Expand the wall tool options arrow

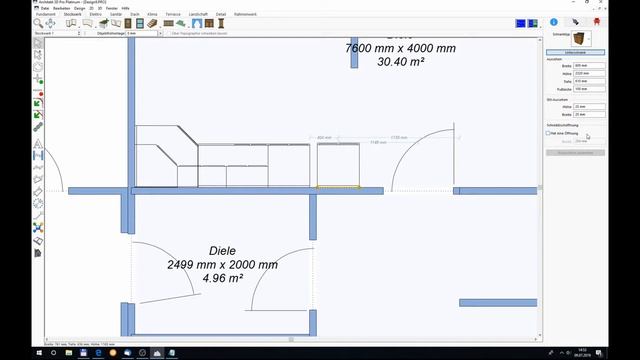(x=78, y=26)
